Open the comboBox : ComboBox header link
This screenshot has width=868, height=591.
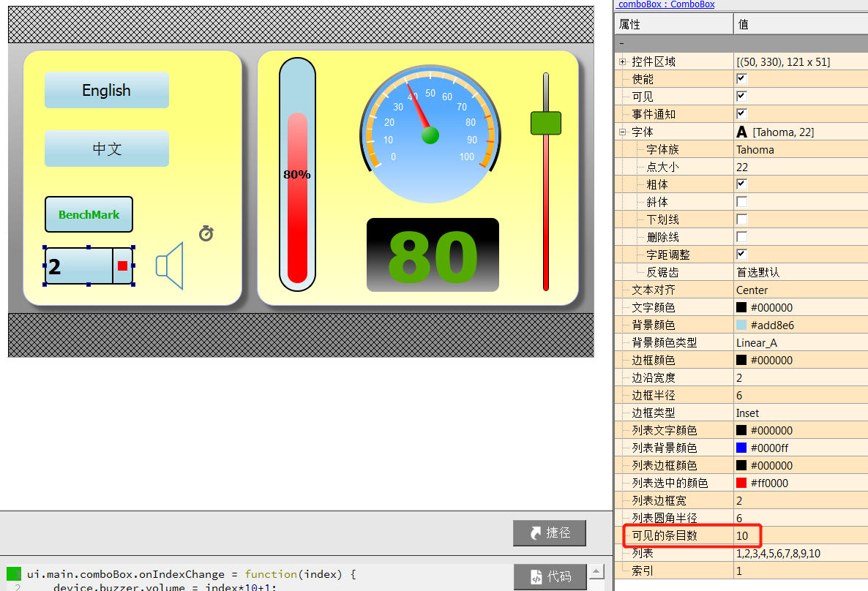[665, 4]
